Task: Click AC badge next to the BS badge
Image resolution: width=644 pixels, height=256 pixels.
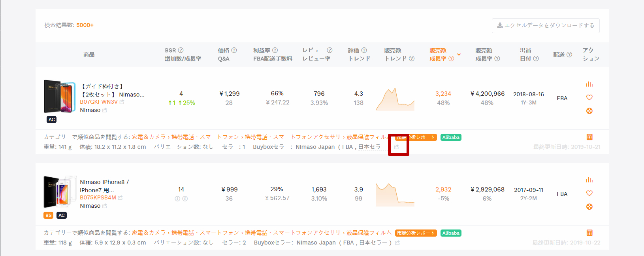Action: point(62,215)
